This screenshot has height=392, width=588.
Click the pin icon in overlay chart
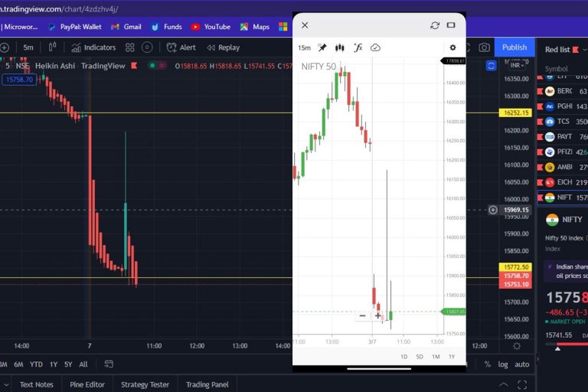(x=322, y=47)
